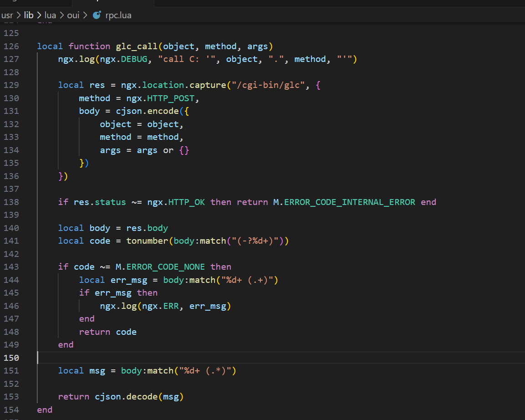Click the 'lua' breadcrumb segment
525x420 pixels.
click(x=50, y=15)
